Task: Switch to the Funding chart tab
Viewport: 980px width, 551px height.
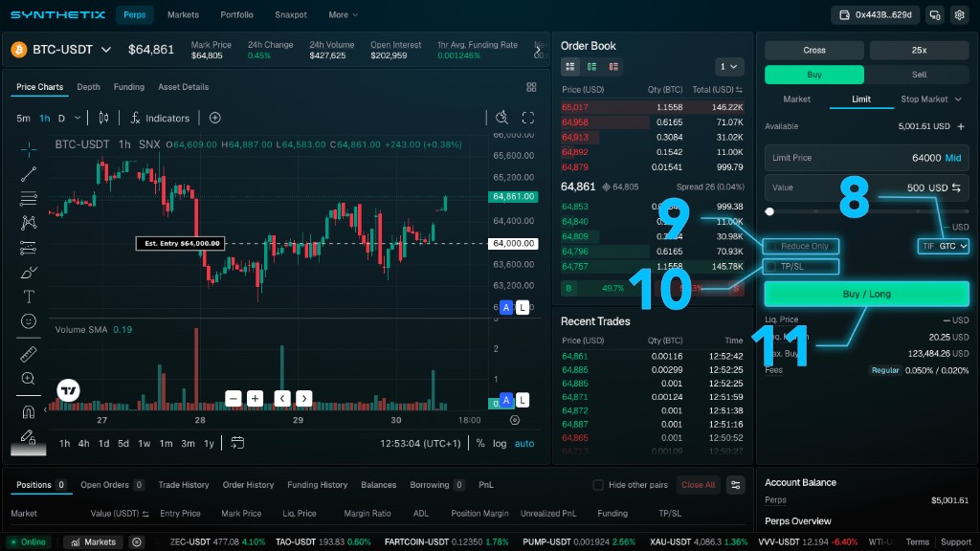Action: (129, 87)
